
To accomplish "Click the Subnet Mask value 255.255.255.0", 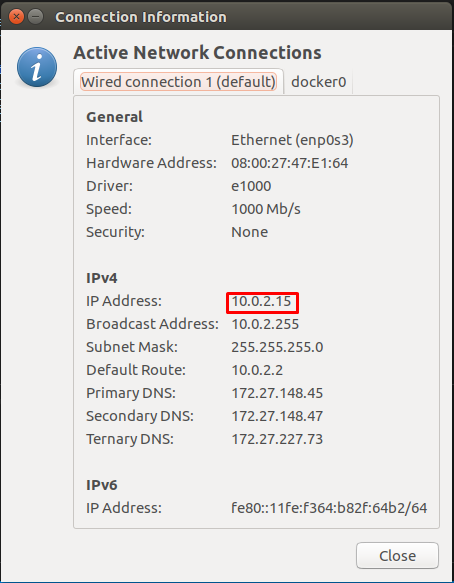I will pyautogui.click(x=277, y=347).
